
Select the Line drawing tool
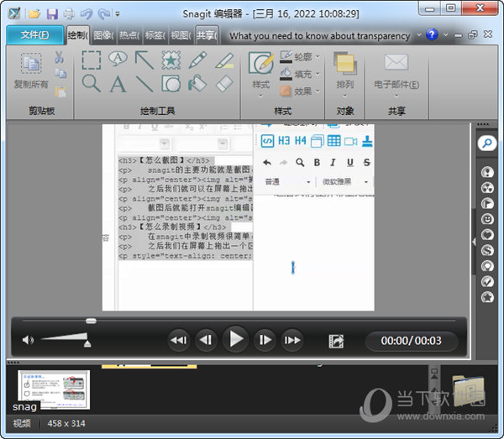tap(144, 84)
